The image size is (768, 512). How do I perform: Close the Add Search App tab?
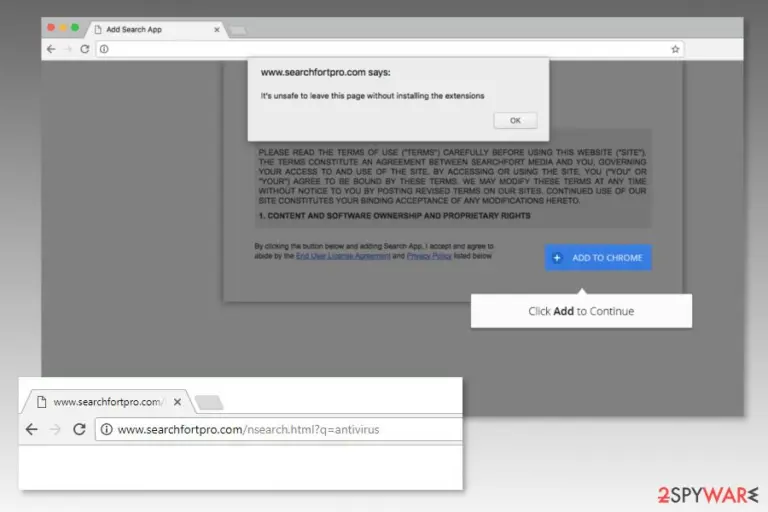click(216, 30)
